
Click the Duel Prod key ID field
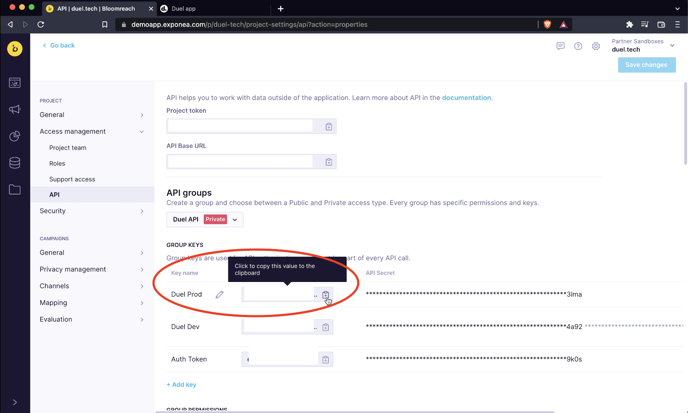tap(280, 294)
